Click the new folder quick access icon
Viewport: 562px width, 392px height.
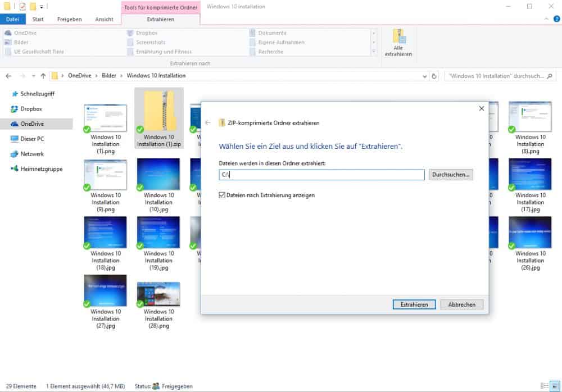pyautogui.click(x=33, y=6)
